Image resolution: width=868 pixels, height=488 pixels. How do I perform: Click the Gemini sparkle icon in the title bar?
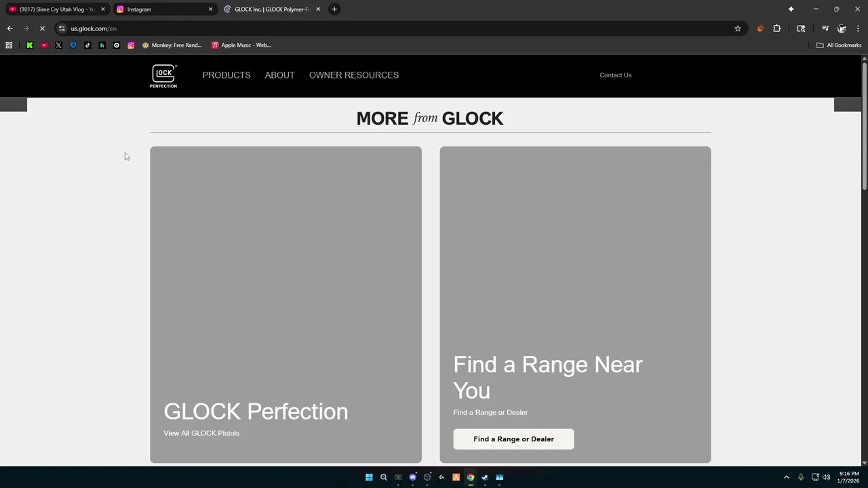(x=791, y=9)
